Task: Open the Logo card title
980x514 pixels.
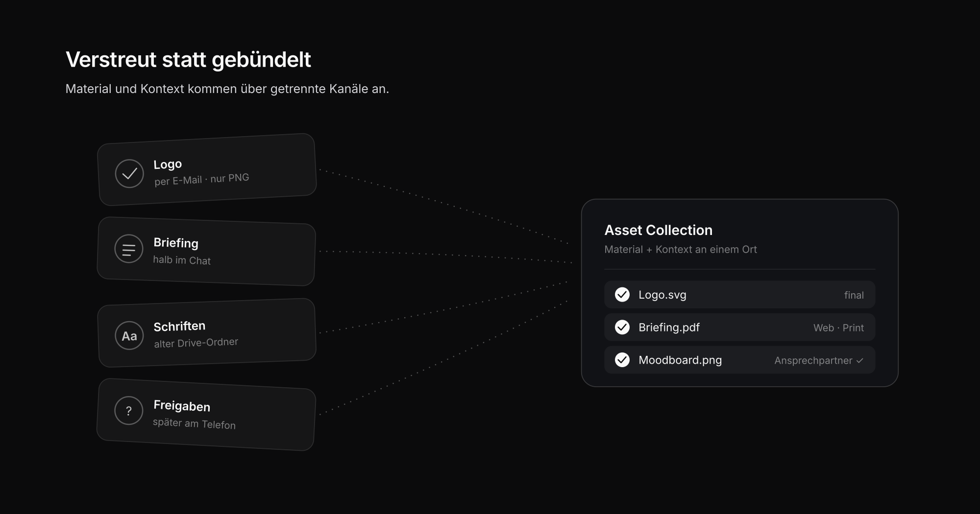Action: click(x=168, y=164)
